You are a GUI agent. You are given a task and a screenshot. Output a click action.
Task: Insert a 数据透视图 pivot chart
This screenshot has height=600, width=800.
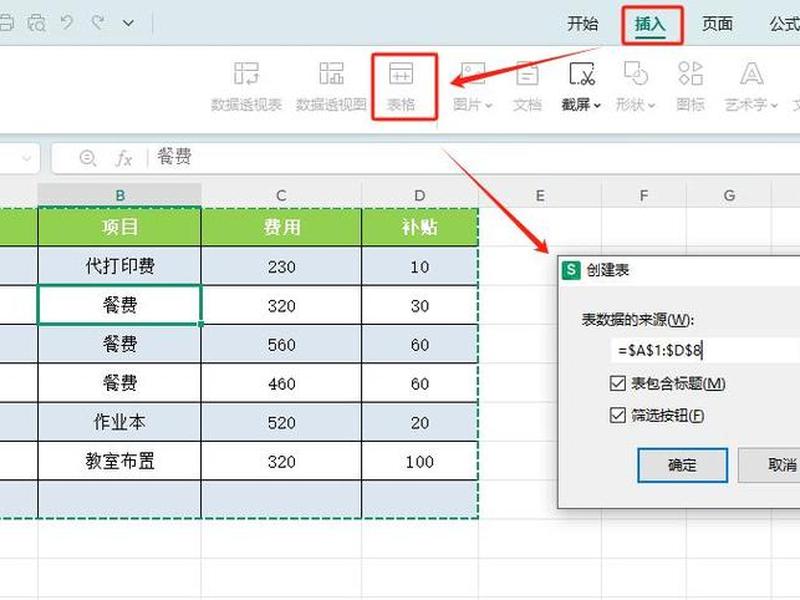point(331,86)
